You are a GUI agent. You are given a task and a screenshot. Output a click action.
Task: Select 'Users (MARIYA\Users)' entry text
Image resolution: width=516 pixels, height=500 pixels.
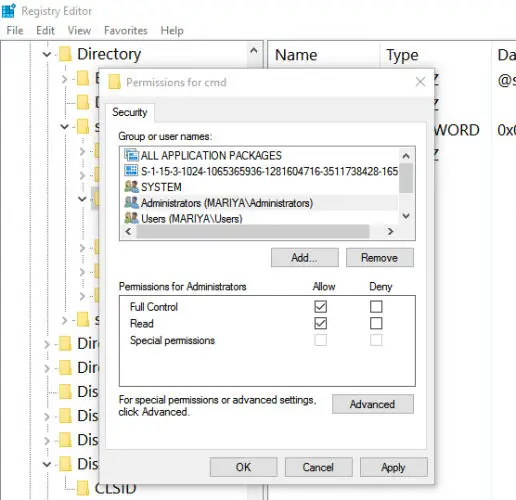tap(192, 219)
